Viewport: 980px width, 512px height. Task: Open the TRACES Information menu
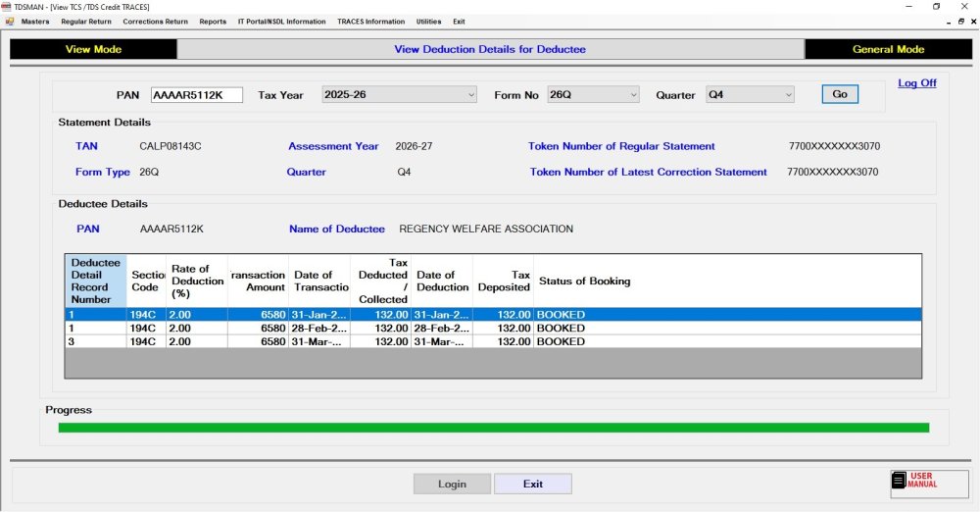point(370,22)
